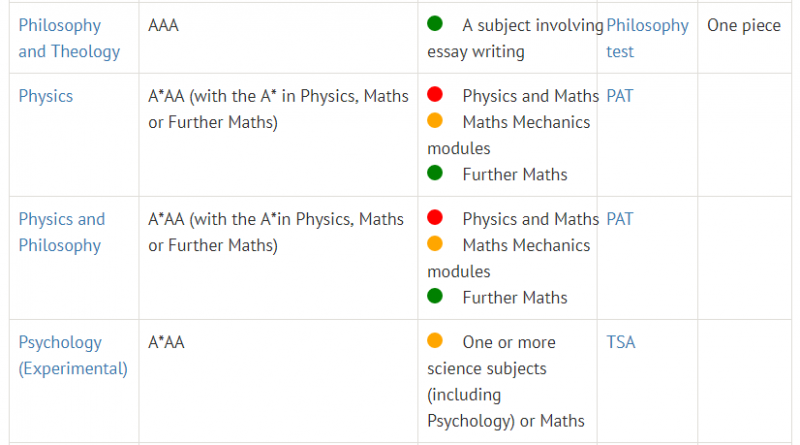Open Psychology (Experimental) course link
This screenshot has width=800, height=445.
[x=73, y=355]
